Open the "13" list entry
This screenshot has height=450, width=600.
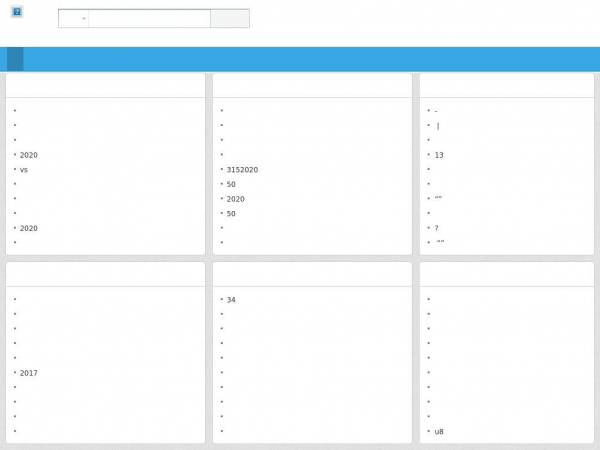[x=439, y=155]
